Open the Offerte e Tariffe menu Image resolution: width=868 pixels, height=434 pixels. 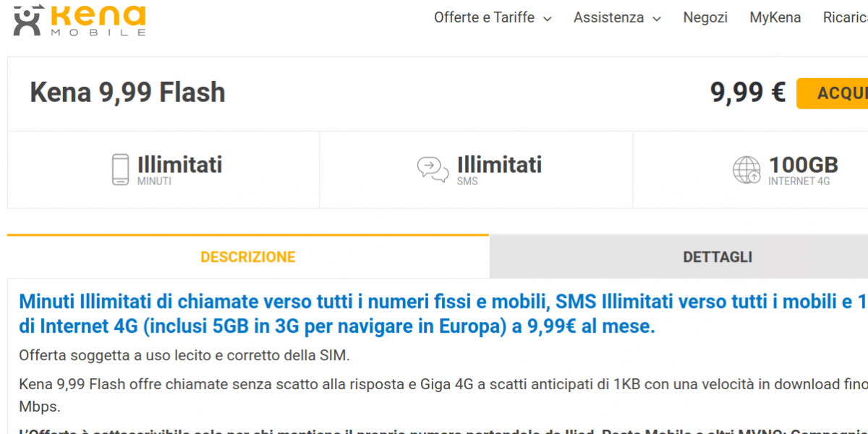pyautogui.click(x=493, y=17)
